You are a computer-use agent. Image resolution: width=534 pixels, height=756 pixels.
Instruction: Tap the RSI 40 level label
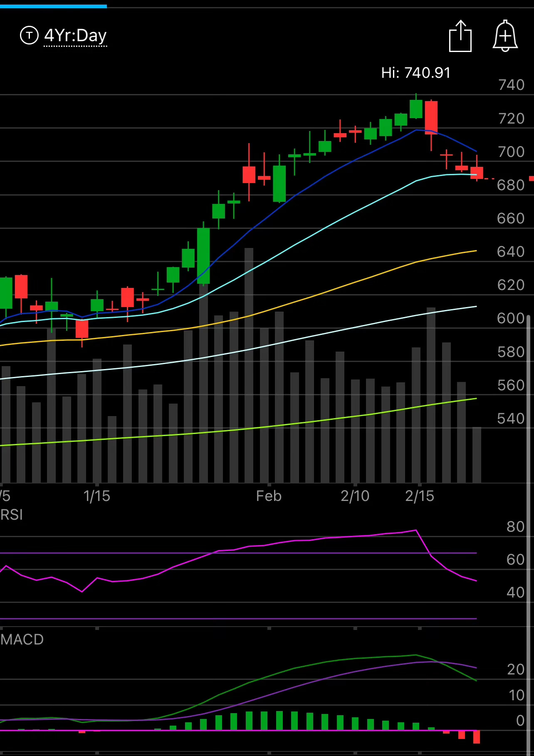516,592
